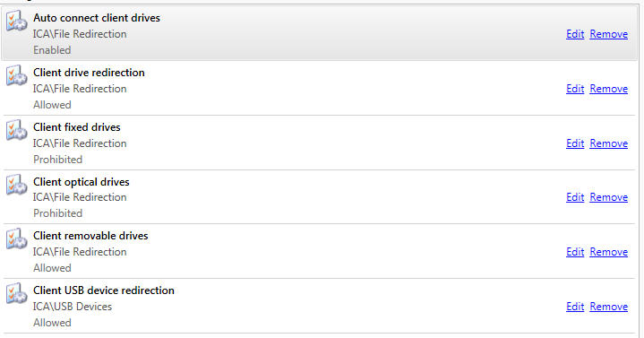Click the Client removable drives setting icon
This screenshot has width=644, height=338.
point(16,238)
